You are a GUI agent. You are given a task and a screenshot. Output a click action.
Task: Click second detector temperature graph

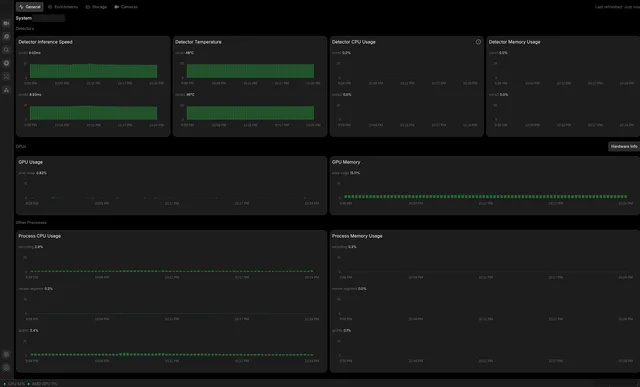[x=250, y=113]
